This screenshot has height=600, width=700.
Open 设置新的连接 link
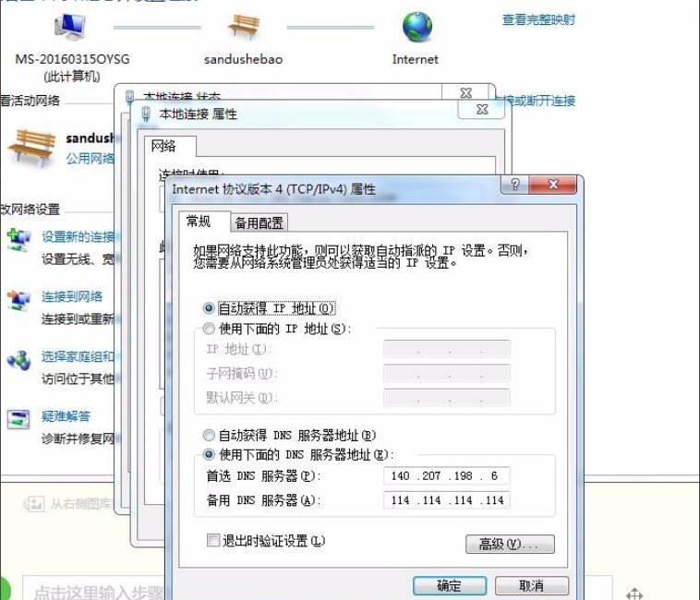(x=78, y=236)
